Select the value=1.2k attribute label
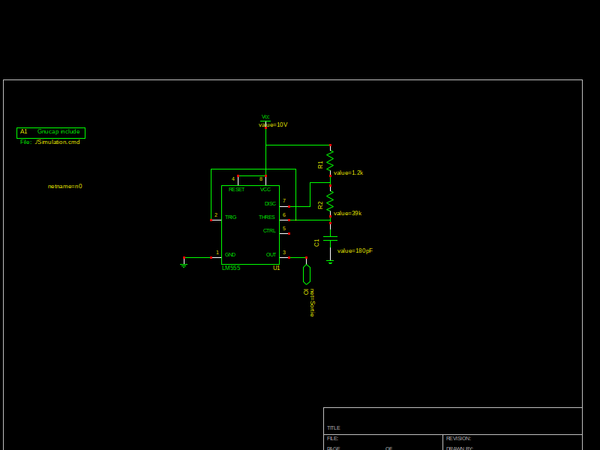This screenshot has width=600, height=450. (x=348, y=173)
